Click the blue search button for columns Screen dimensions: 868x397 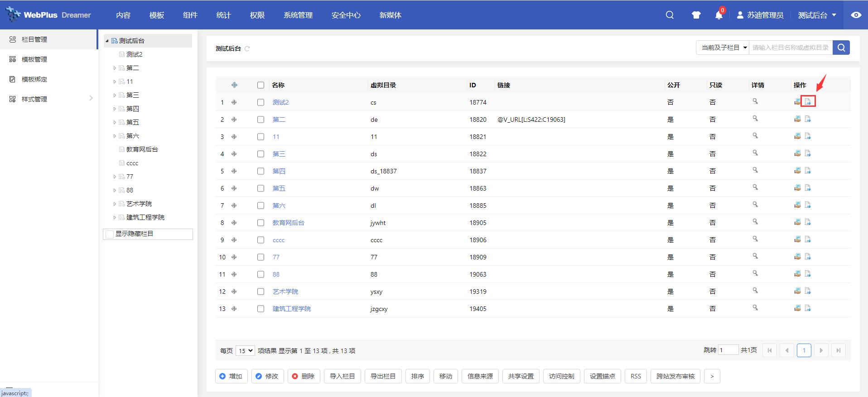[841, 48]
